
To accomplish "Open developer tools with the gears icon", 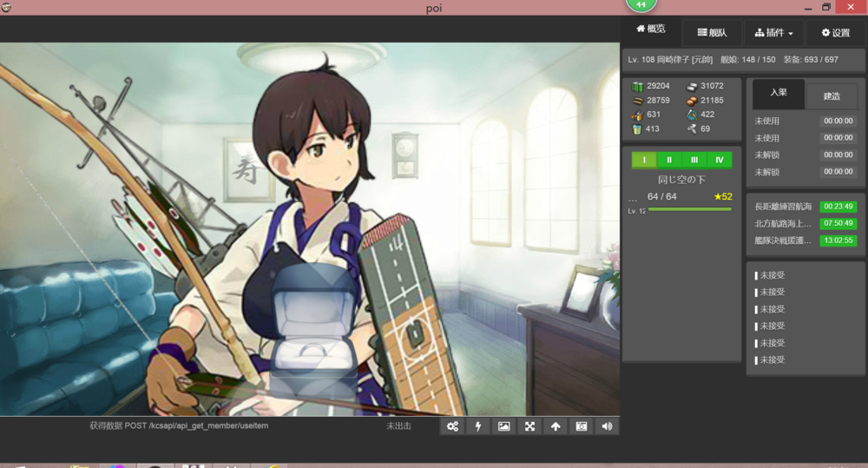I will (x=452, y=426).
